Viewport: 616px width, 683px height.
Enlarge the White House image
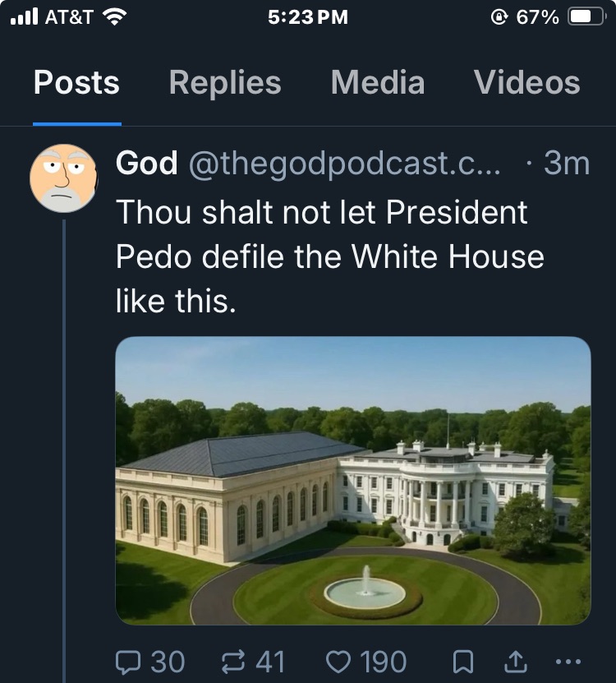click(353, 481)
